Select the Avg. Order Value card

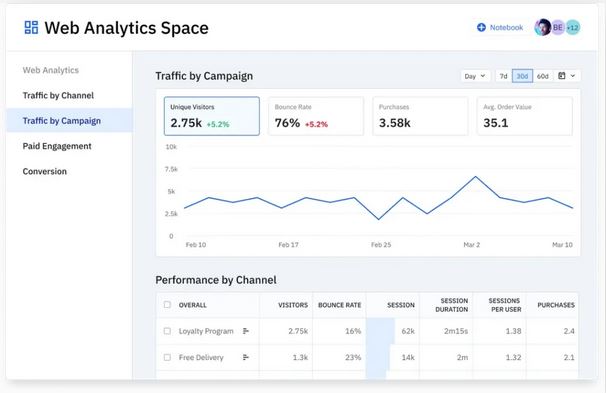[524, 116]
